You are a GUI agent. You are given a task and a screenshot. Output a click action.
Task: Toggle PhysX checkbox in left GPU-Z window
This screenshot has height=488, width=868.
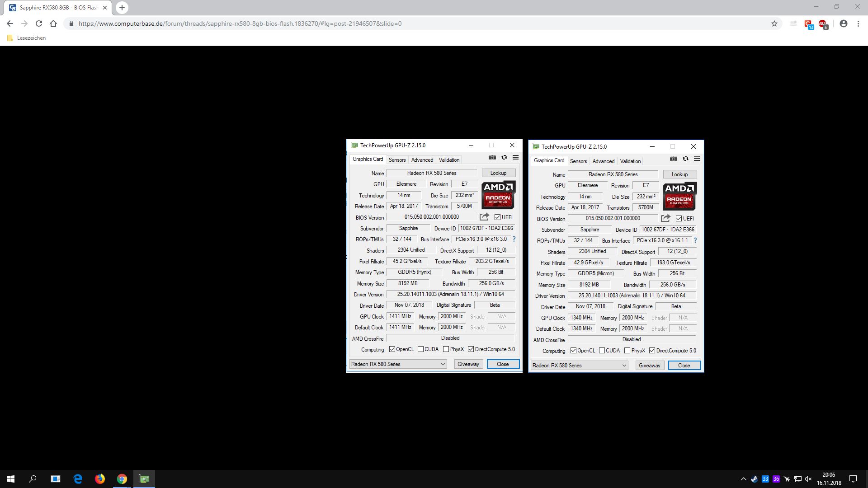point(446,349)
